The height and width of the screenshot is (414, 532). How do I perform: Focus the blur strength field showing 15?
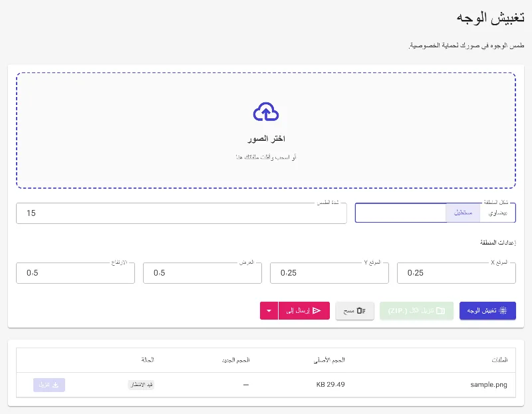tap(182, 213)
